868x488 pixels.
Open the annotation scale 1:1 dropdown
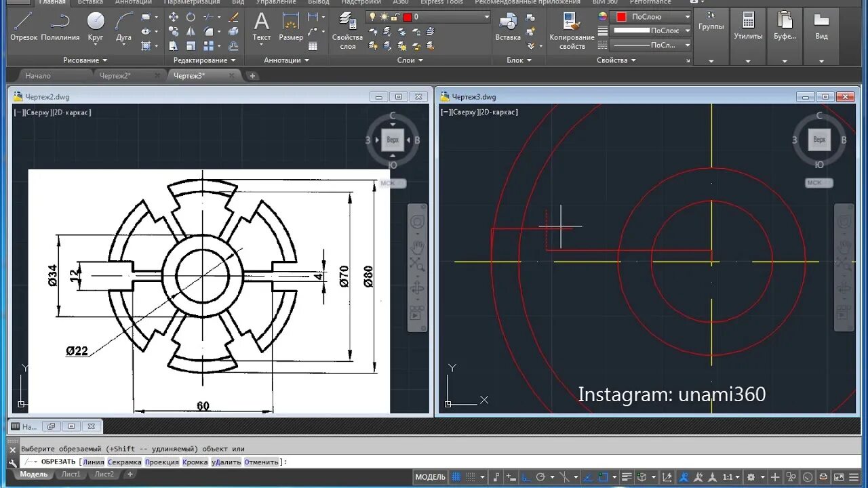tap(730, 477)
